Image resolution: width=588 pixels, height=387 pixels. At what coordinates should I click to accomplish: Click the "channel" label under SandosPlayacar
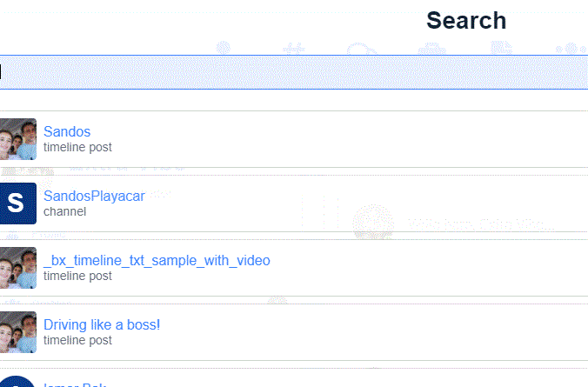pos(64,211)
